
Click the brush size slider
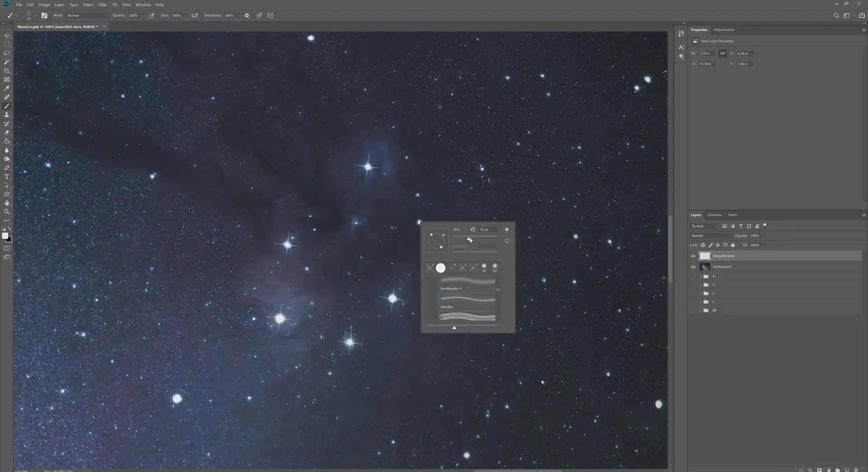pyautogui.click(x=475, y=236)
